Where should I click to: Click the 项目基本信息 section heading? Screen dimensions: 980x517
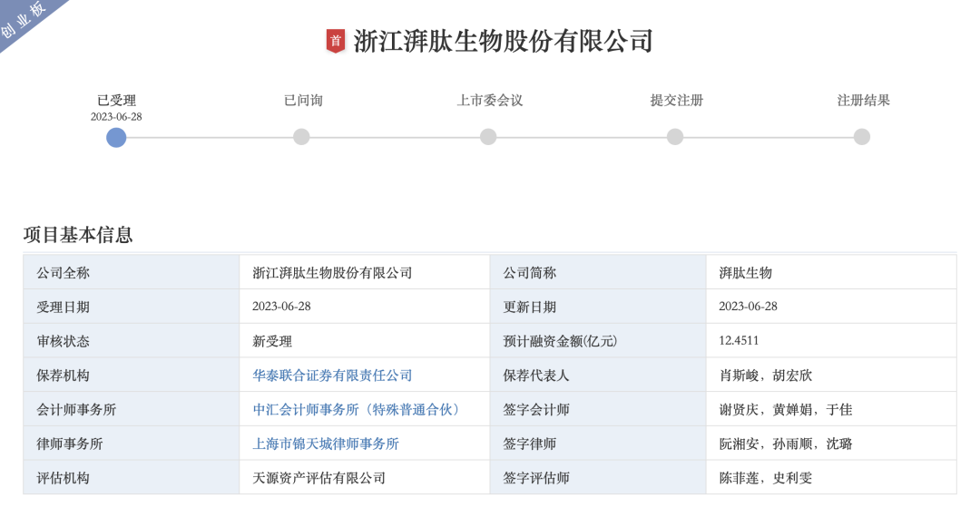78,235
